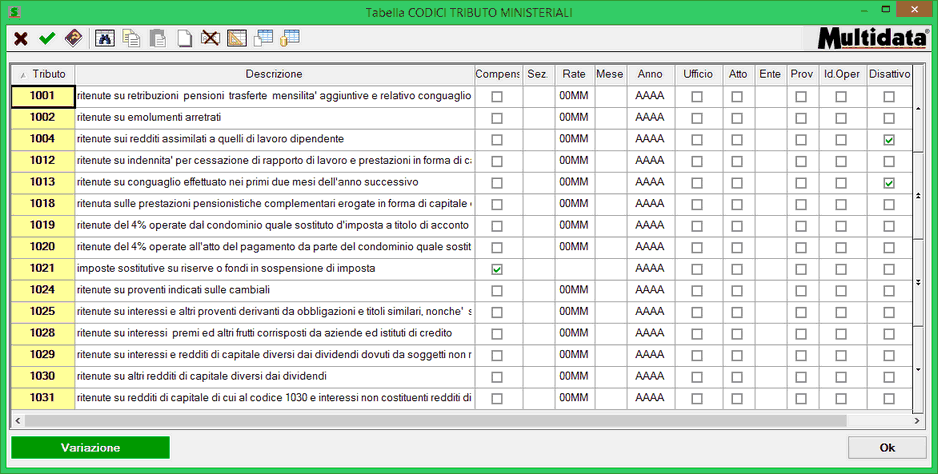Uncheck Disattivo checkbox for tributo 1013

(x=890, y=183)
